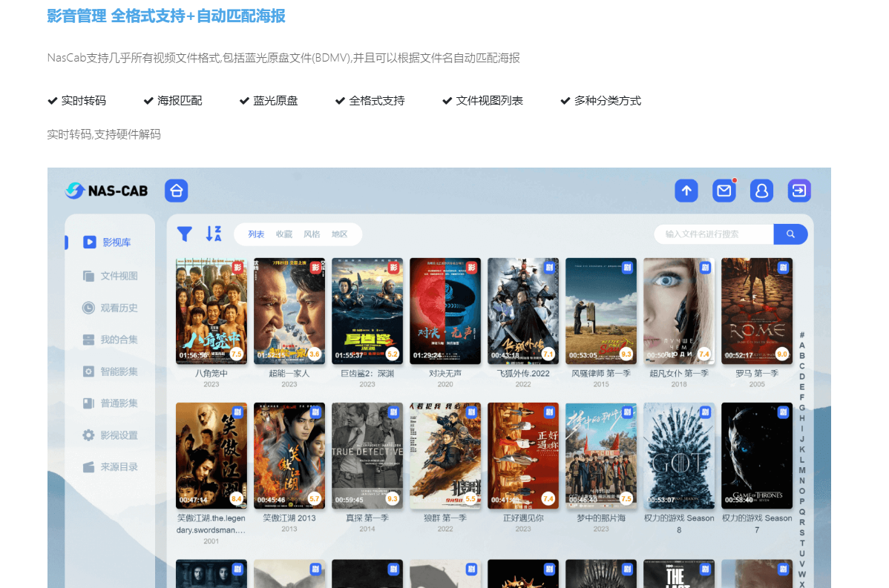Open the 笑傲江湖 2013 poster
The image size is (889, 588).
click(x=289, y=455)
